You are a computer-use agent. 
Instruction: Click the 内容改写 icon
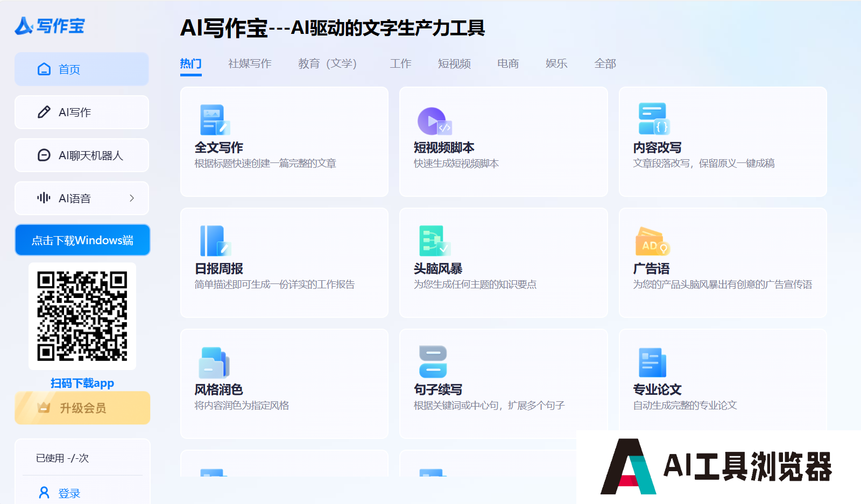[654, 118]
